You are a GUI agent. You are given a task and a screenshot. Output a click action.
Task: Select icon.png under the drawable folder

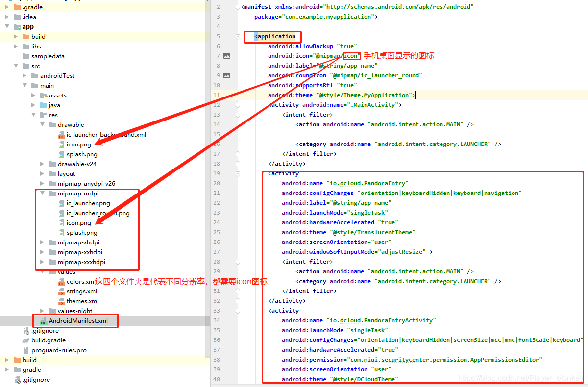[x=79, y=145]
